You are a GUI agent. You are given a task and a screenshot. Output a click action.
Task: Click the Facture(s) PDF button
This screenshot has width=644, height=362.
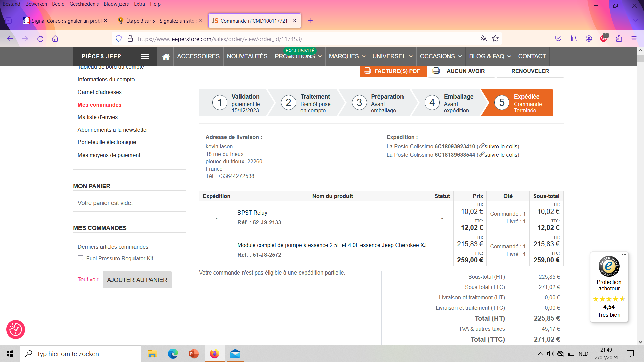pos(393,71)
